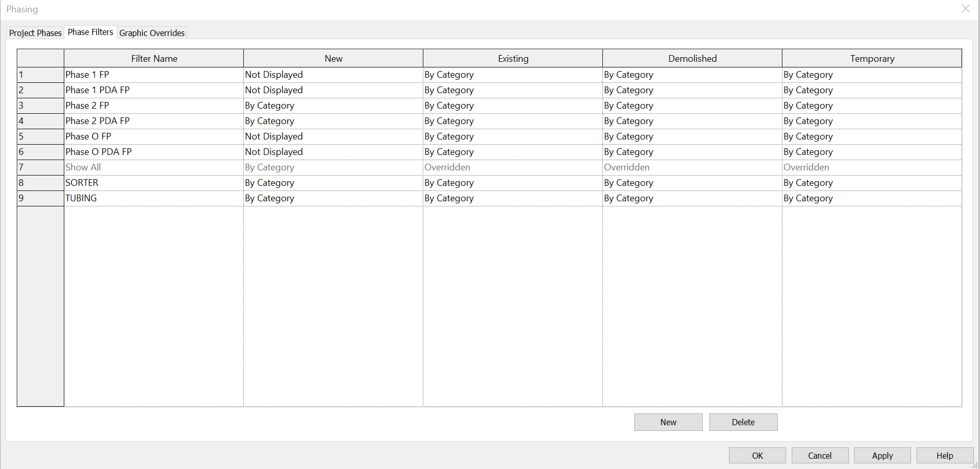Select the Phase O PDA FP filter name
980x469 pixels.
point(153,152)
